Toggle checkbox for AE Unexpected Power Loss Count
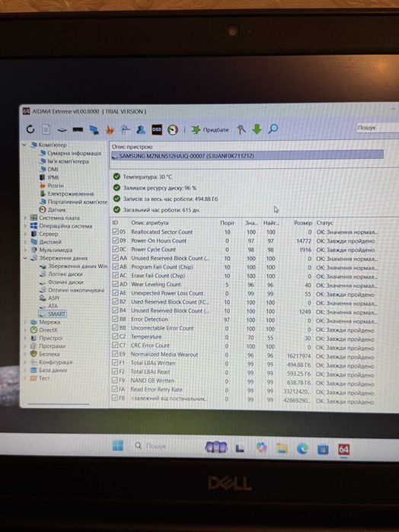The image size is (399, 532). (x=115, y=293)
